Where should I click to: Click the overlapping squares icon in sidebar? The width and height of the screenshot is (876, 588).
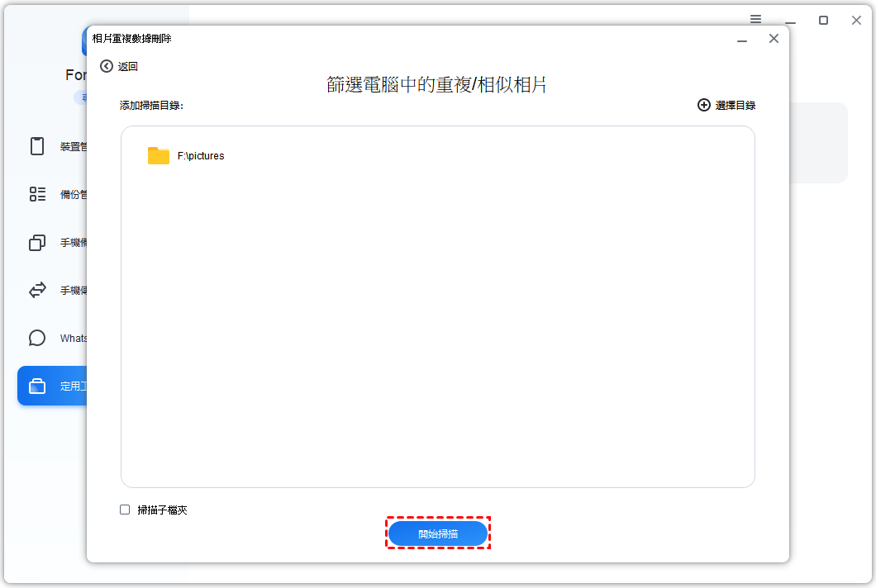tap(37, 242)
